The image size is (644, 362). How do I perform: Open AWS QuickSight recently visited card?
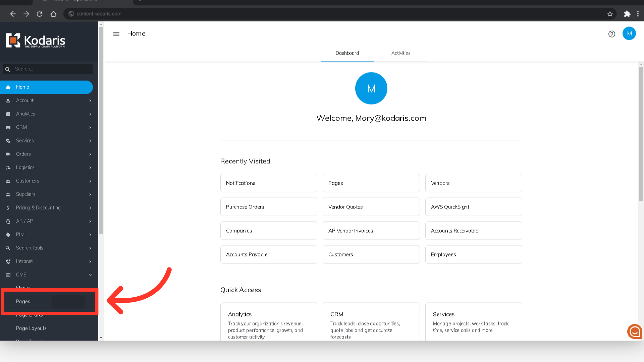(473, 207)
